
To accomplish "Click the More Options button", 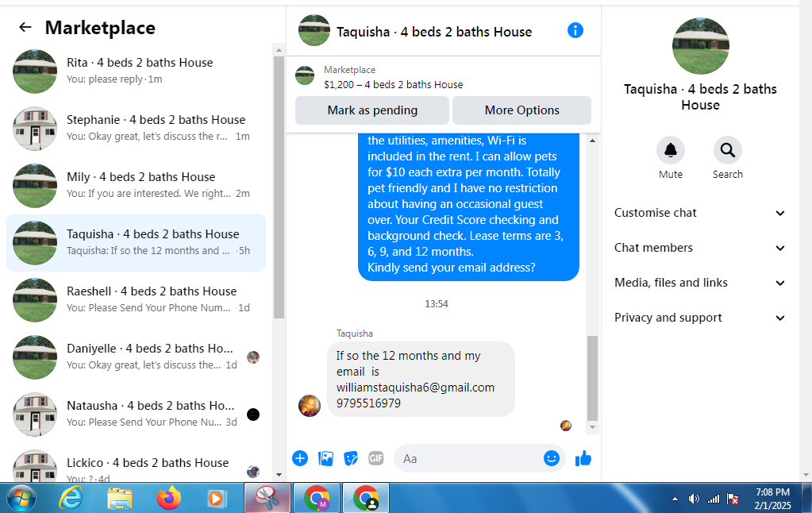I will (x=521, y=110).
